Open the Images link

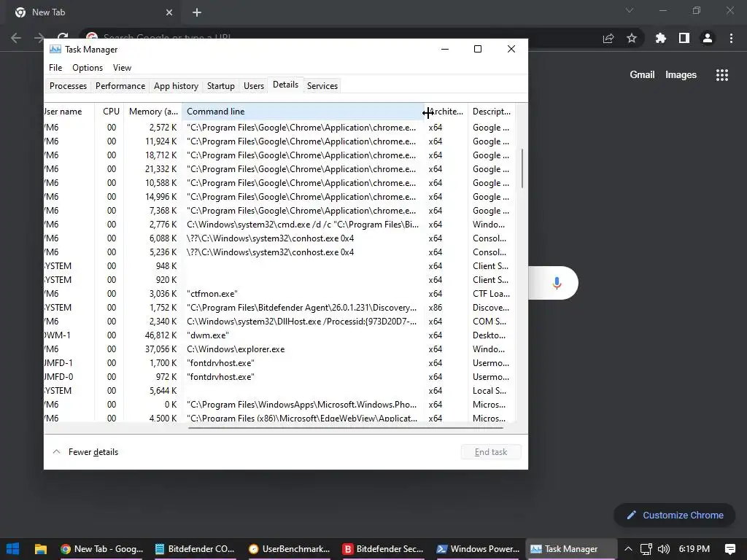[681, 75]
